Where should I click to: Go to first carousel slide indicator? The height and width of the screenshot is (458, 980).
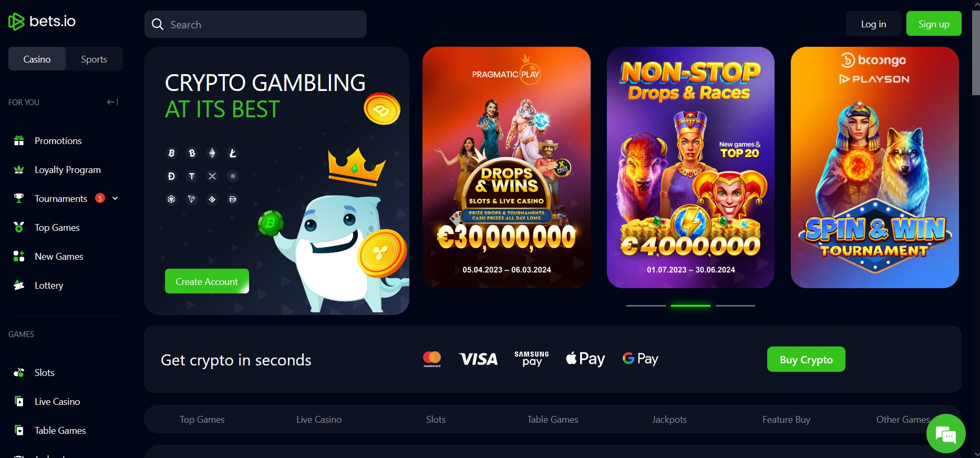pyautogui.click(x=646, y=306)
